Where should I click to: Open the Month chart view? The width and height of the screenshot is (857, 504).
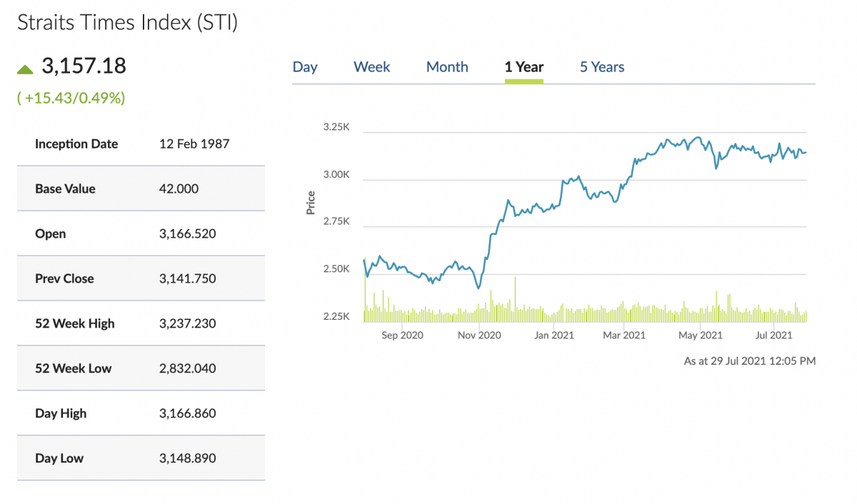coord(447,67)
